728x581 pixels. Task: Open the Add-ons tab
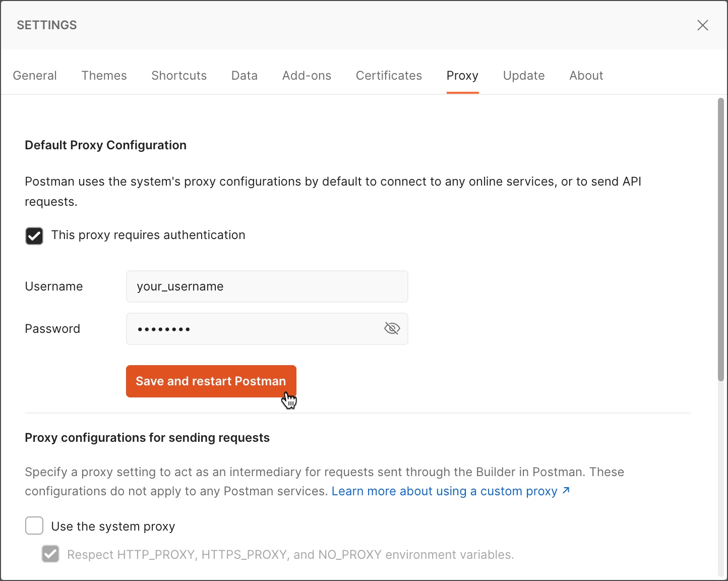point(307,75)
